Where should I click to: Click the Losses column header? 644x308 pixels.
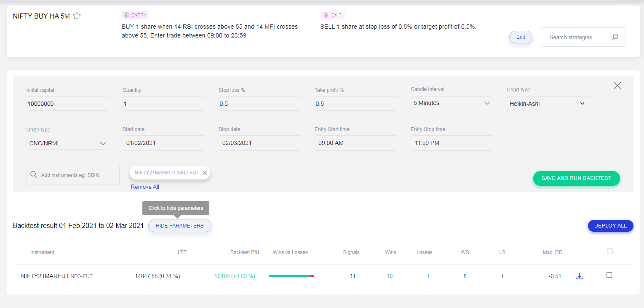[424, 252]
